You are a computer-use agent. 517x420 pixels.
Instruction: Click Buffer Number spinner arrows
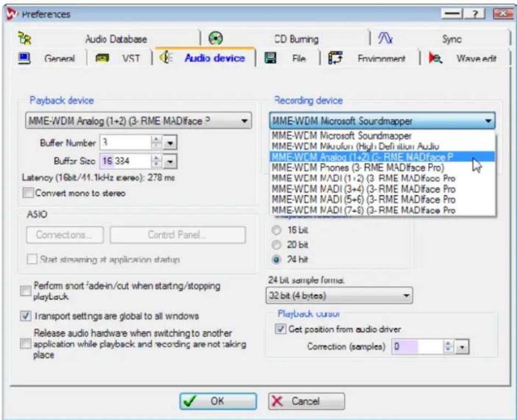[x=156, y=143]
